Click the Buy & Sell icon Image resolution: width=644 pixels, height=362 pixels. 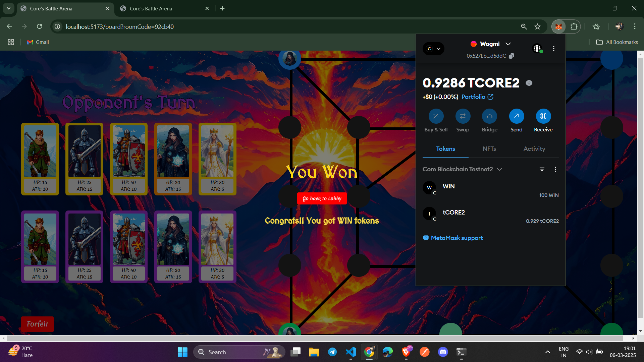[436, 116]
